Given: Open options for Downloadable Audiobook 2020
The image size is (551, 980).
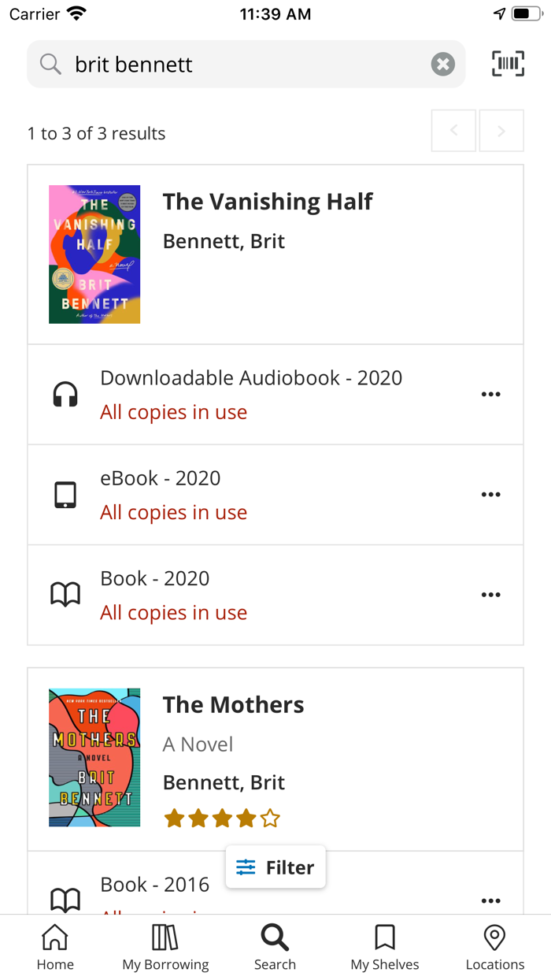Looking at the screenshot, I should click(490, 395).
